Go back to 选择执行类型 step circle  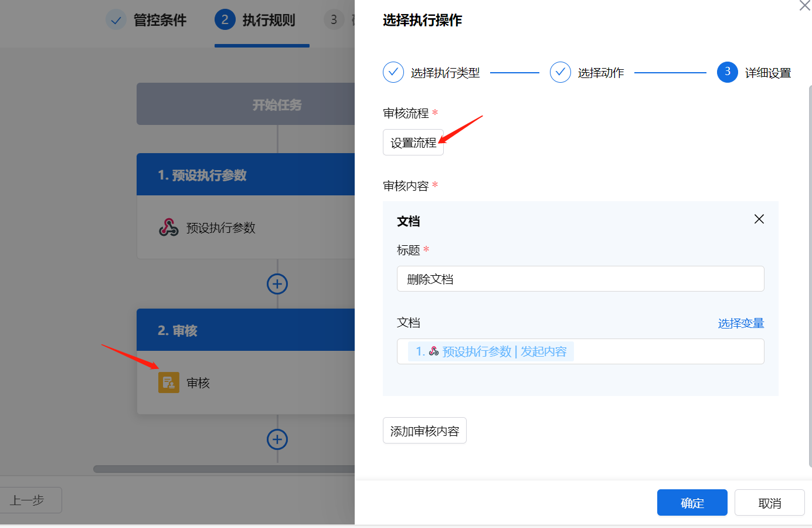[393, 72]
